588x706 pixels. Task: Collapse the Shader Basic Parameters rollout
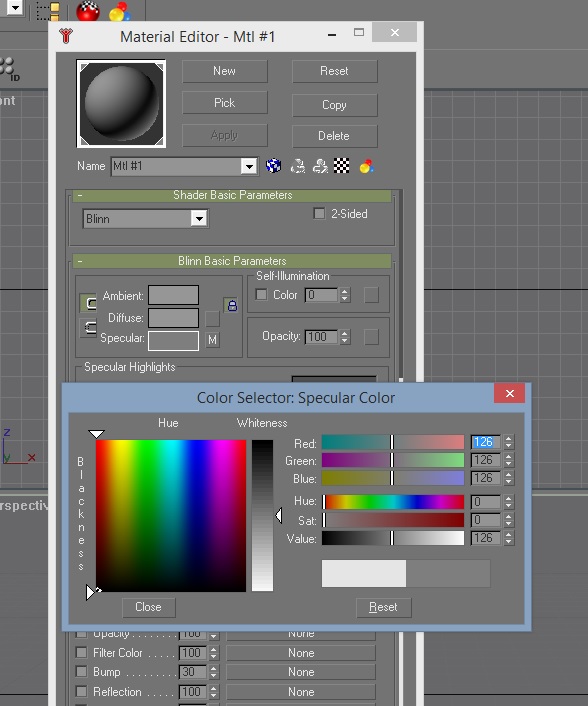click(x=232, y=195)
